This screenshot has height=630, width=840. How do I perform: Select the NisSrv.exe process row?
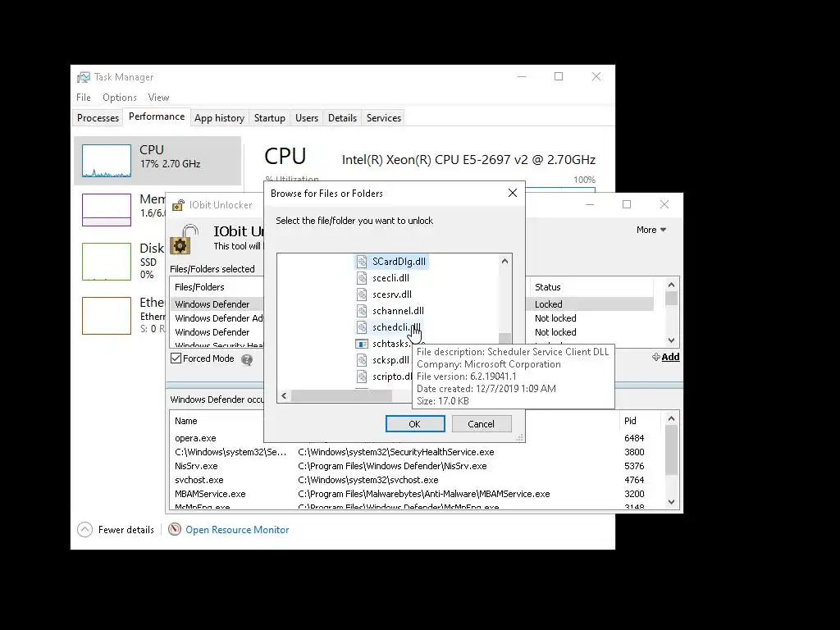coord(418,466)
